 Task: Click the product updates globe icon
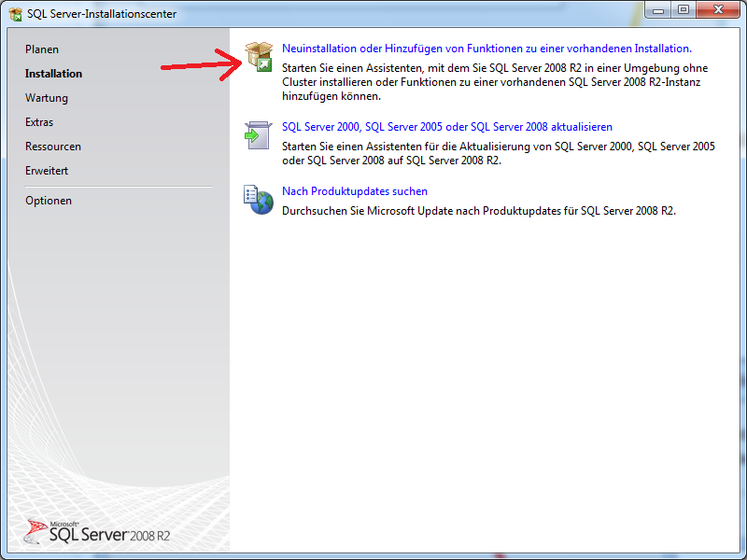(258, 199)
